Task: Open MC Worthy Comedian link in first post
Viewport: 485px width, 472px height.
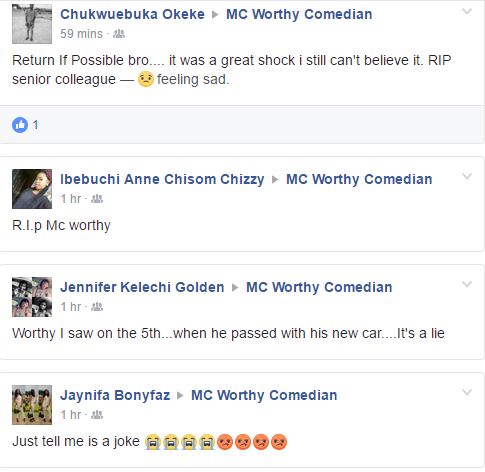Action: click(299, 14)
